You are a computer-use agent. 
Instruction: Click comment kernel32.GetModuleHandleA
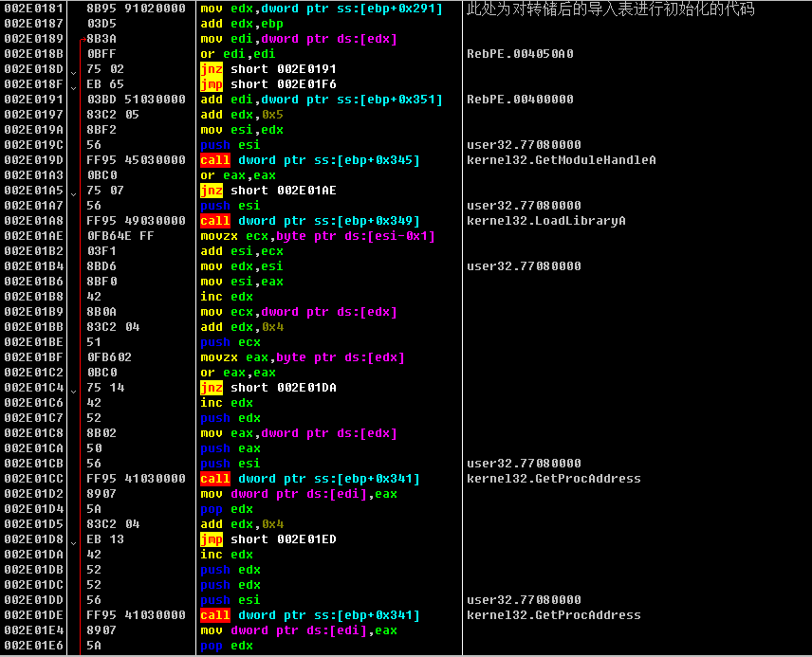(562, 160)
